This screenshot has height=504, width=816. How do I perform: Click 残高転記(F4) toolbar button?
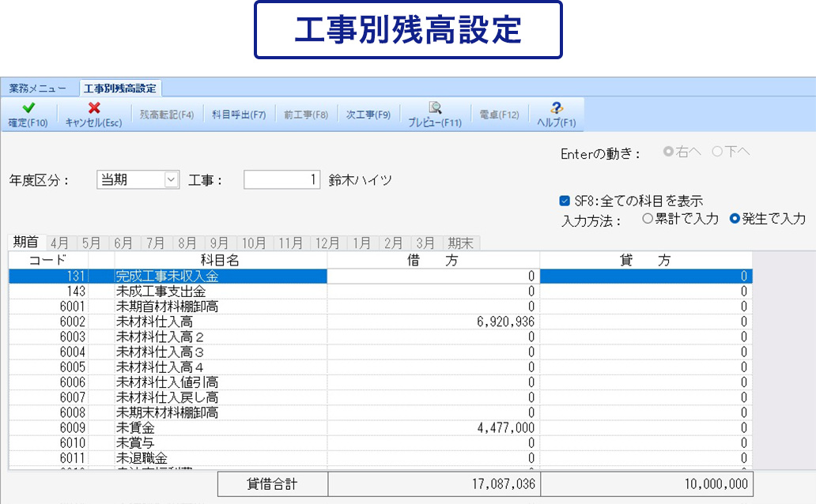pyautogui.click(x=167, y=115)
